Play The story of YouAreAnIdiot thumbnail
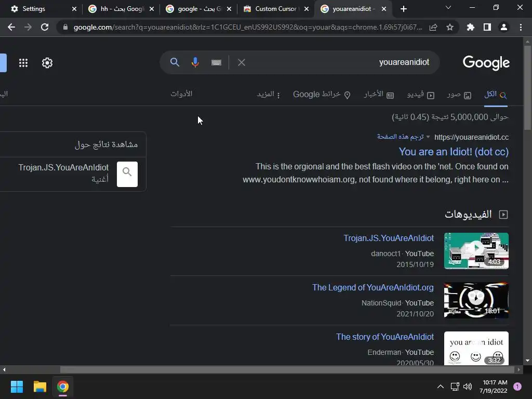The image size is (532, 399). 476,349
